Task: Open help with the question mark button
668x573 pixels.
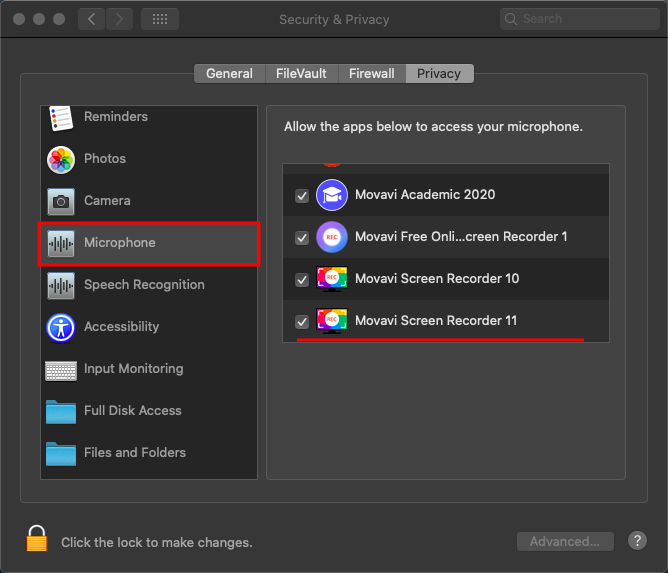Action: pyautogui.click(x=637, y=541)
